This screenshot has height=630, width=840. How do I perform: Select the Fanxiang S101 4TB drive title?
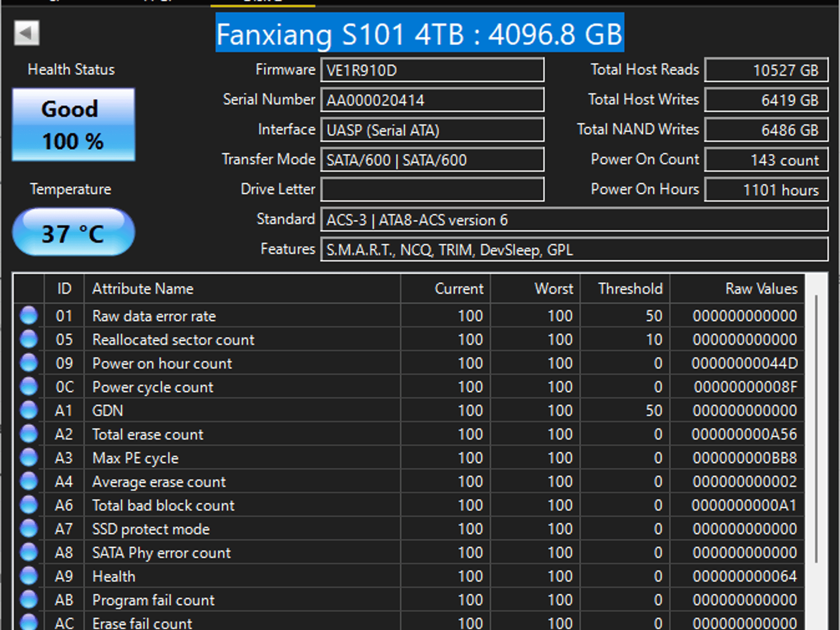[420, 33]
